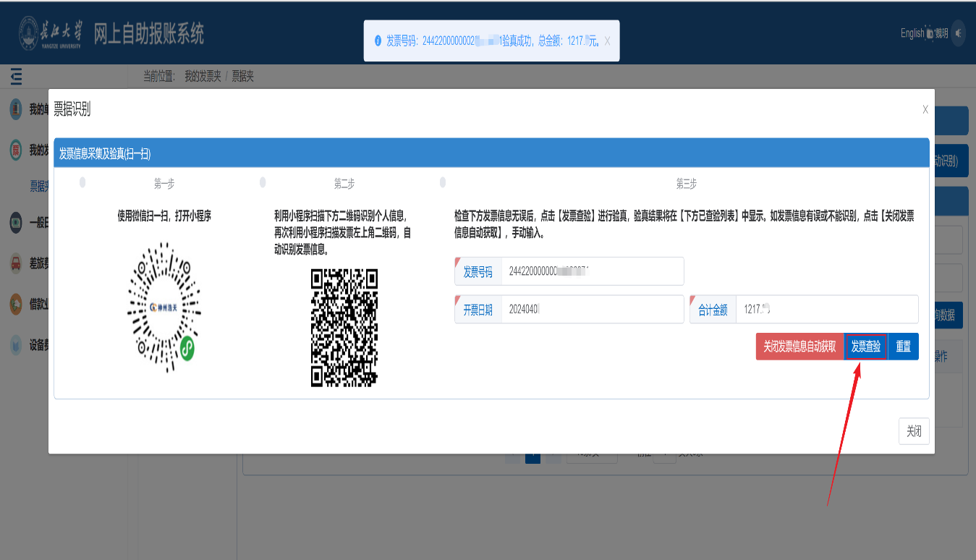The height and width of the screenshot is (560, 976).
Task: Click the 我的单据 sidebar icon
Action: (16, 110)
